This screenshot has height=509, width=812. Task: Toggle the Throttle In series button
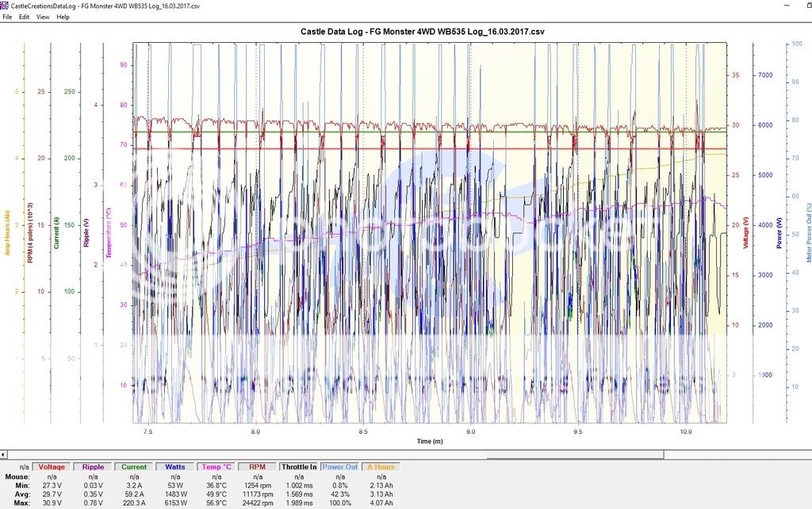[x=298, y=467]
